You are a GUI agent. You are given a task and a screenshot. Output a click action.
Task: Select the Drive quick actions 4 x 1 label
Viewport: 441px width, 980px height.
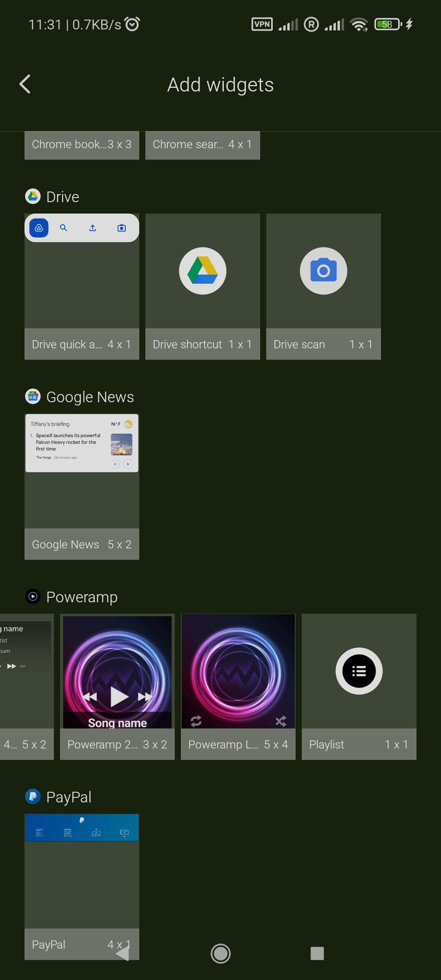[82, 344]
